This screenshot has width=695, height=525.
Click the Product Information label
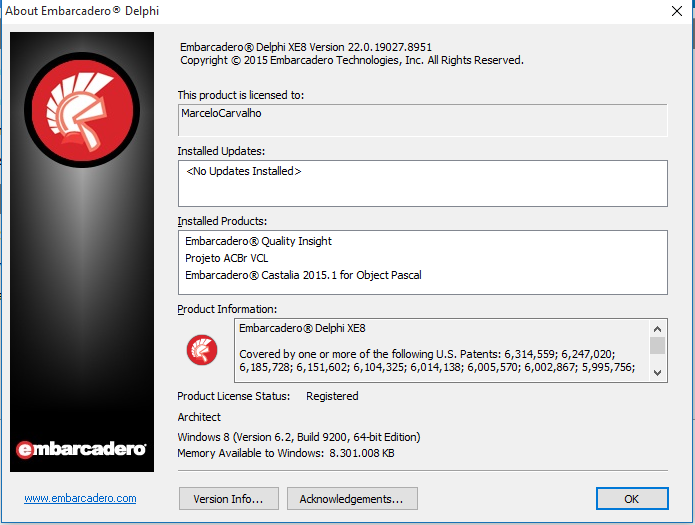click(x=227, y=309)
